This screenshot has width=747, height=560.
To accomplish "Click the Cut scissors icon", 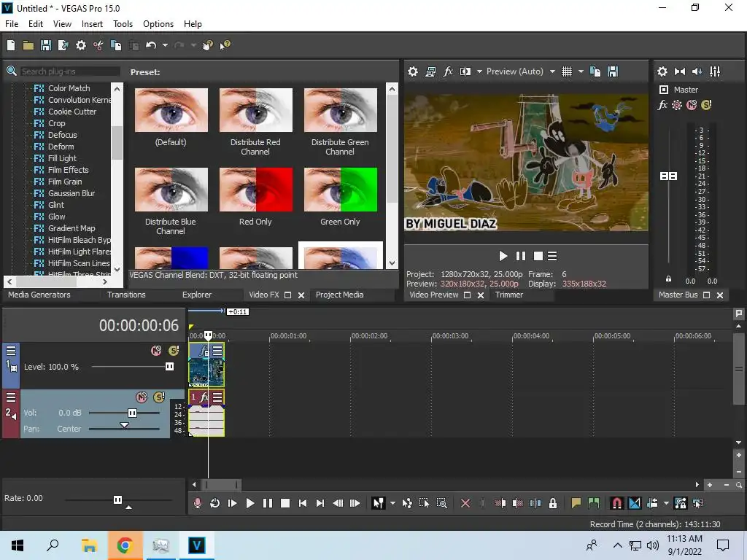I will [x=98, y=45].
